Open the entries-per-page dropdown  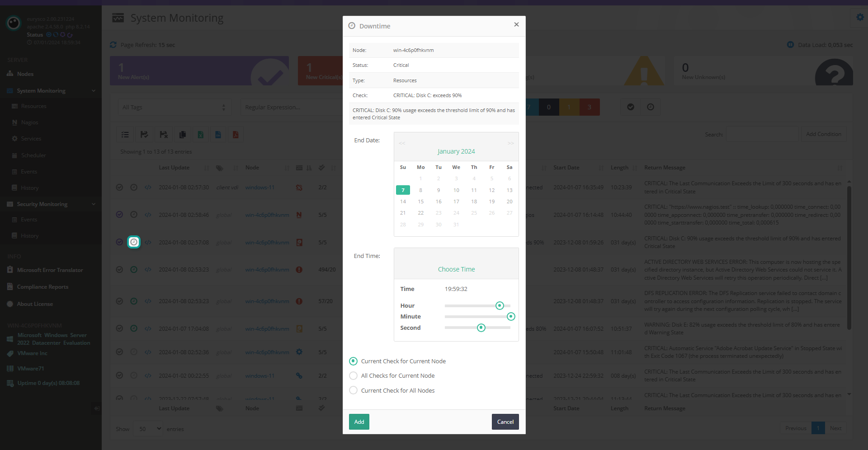pyautogui.click(x=148, y=429)
